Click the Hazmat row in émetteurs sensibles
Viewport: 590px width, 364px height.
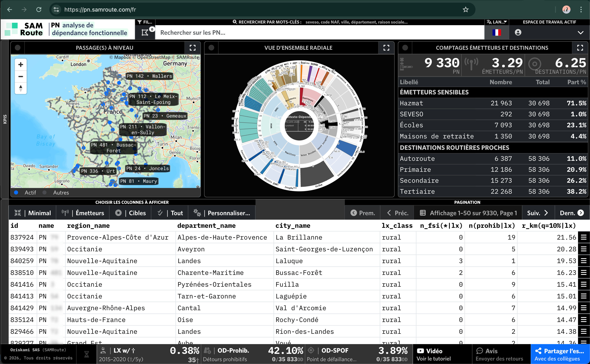(x=493, y=103)
